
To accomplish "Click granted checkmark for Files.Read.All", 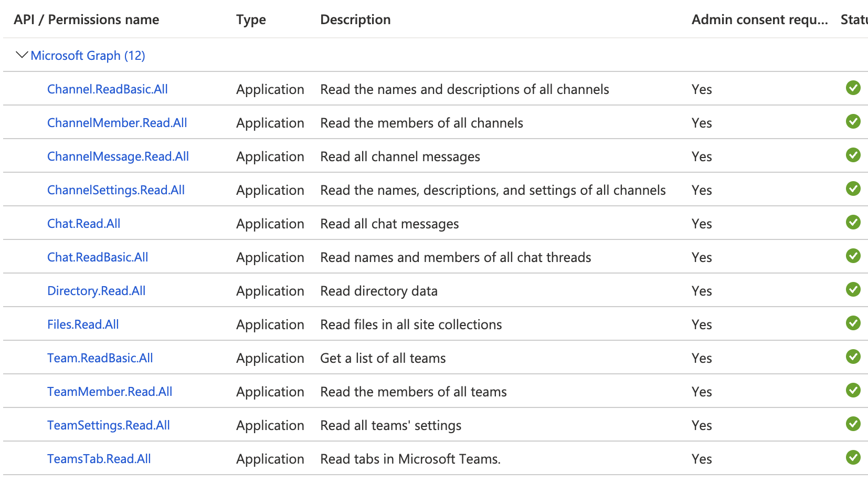I will pyautogui.click(x=853, y=323).
